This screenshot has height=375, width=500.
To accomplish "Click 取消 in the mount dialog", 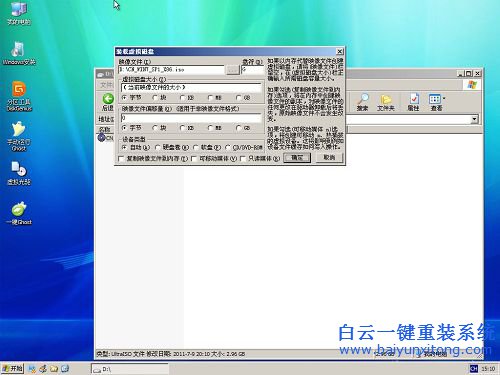I will [329, 158].
